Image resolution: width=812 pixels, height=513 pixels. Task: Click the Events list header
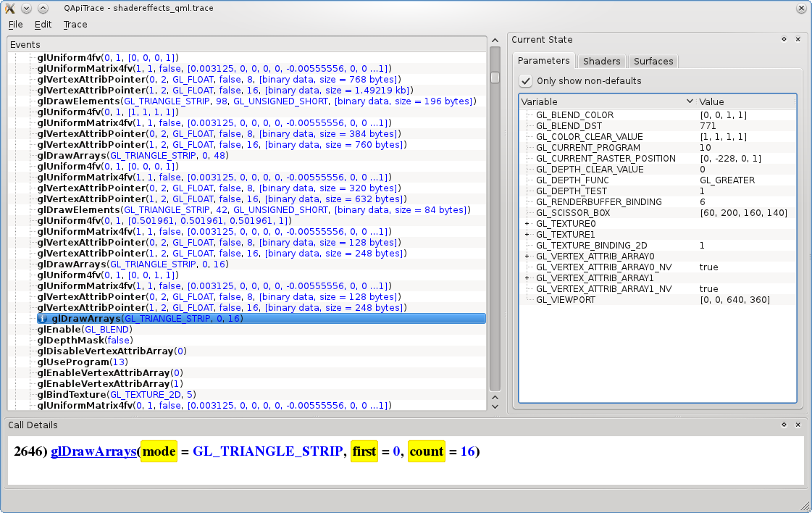click(247, 45)
